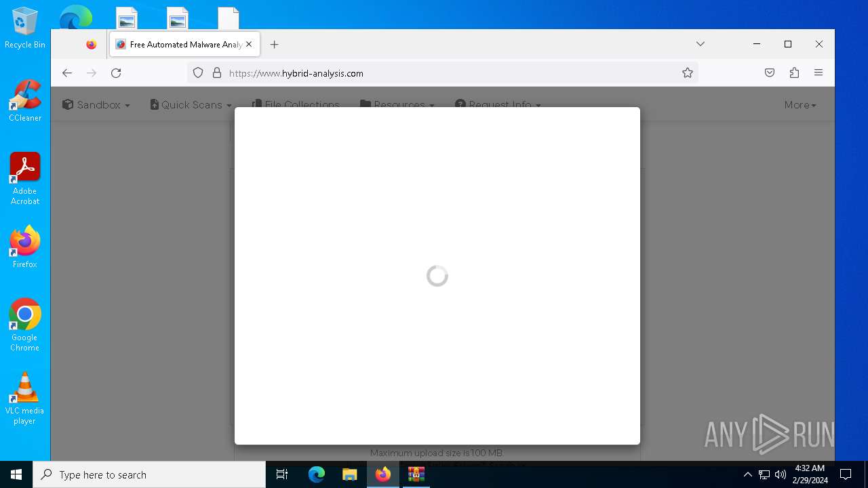Screen dimensions: 868x488
Task: Expand the list all tabs chevron
Action: (x=701, y=44)
